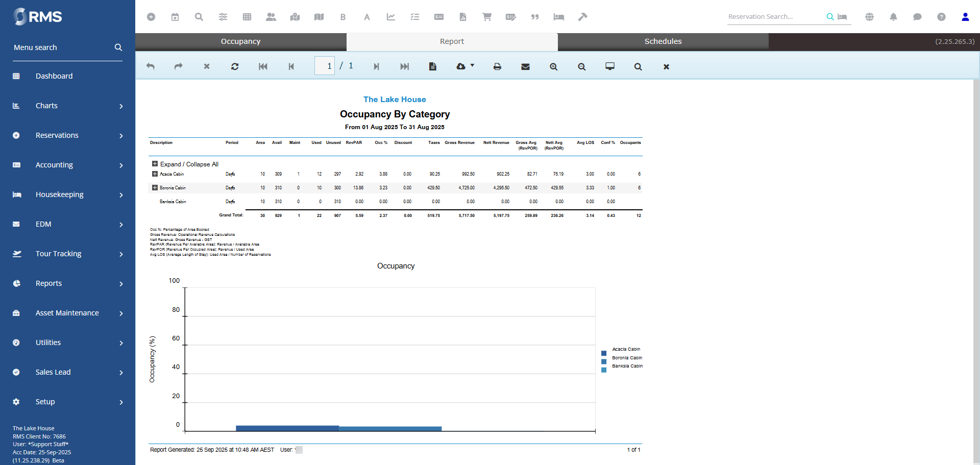
Task: Refresh the report with the refresh icon
Action: point(235,66)
